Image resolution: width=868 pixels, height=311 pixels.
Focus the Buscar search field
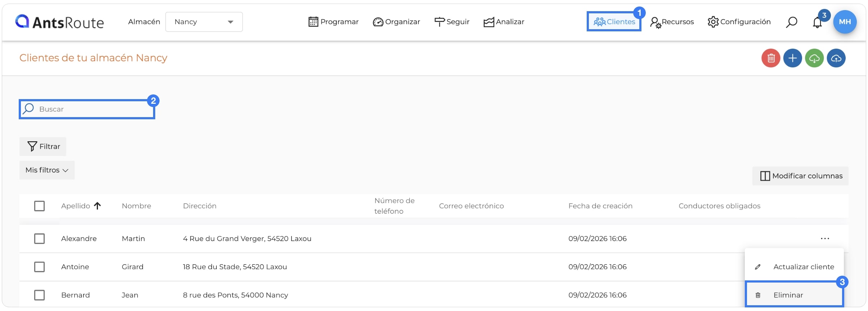87,109
